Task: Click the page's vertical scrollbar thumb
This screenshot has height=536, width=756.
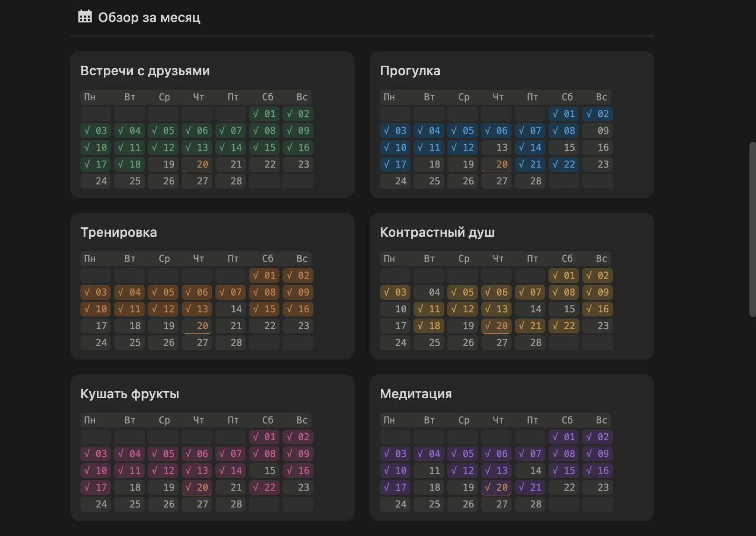Action: [752, 229]
